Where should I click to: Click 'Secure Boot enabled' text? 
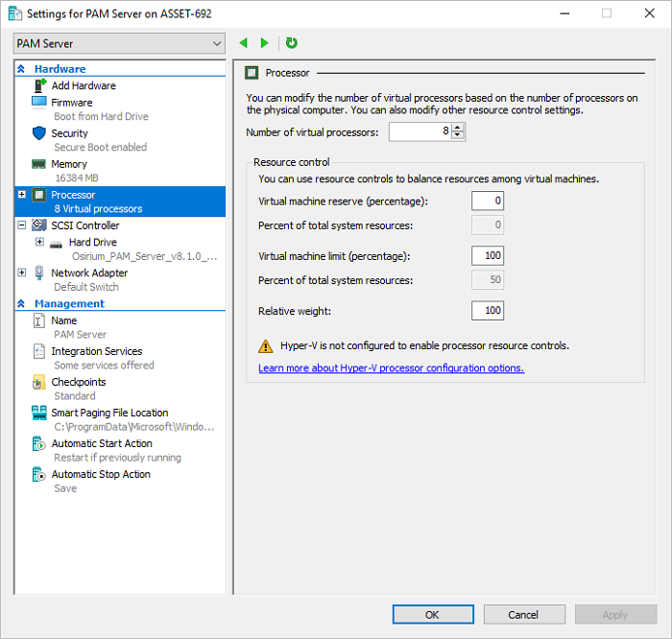100,148
